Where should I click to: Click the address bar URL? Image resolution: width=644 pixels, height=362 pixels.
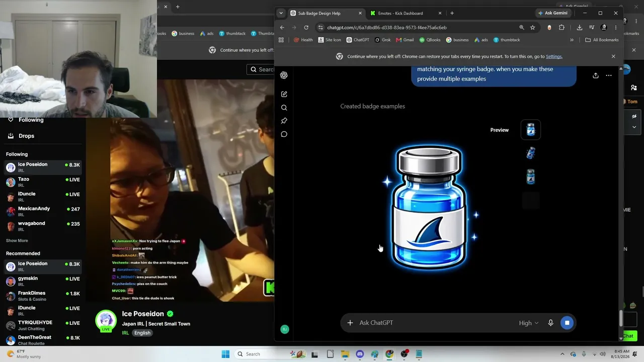(x=387, y=28)
